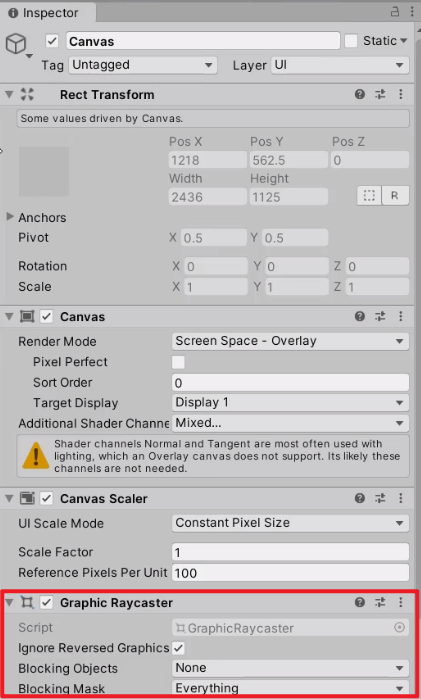Image resolution: width=421 pixels, height=699 pixels.
Task: Click the Canvas Scaler component icon
Action: point(27,498)
